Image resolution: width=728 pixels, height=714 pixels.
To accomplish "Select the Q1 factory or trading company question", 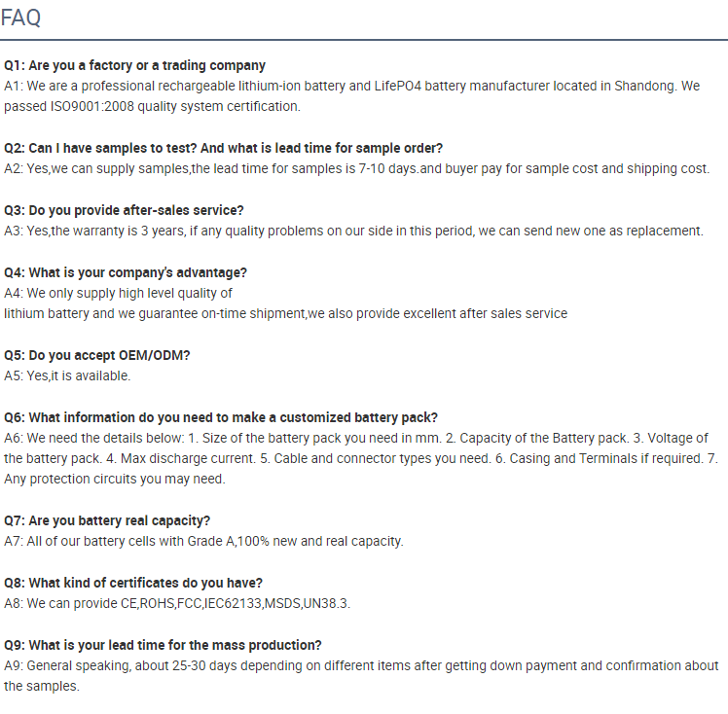I will [134, 65].
